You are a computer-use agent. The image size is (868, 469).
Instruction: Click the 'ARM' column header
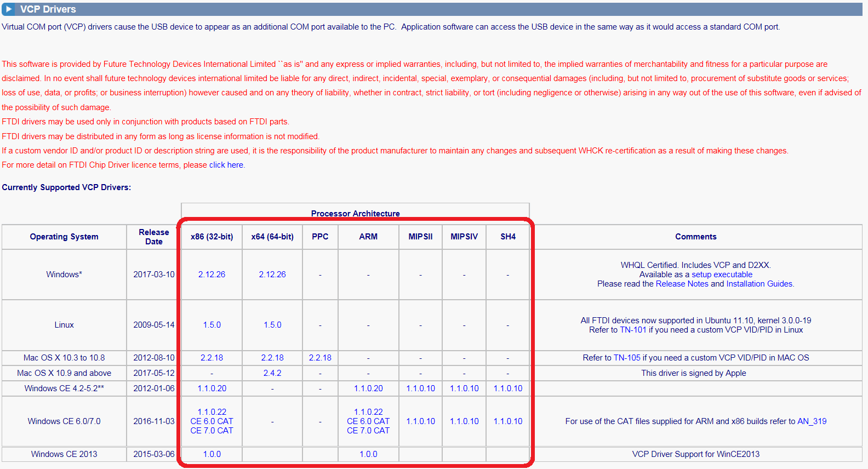(x=368, y=237)
